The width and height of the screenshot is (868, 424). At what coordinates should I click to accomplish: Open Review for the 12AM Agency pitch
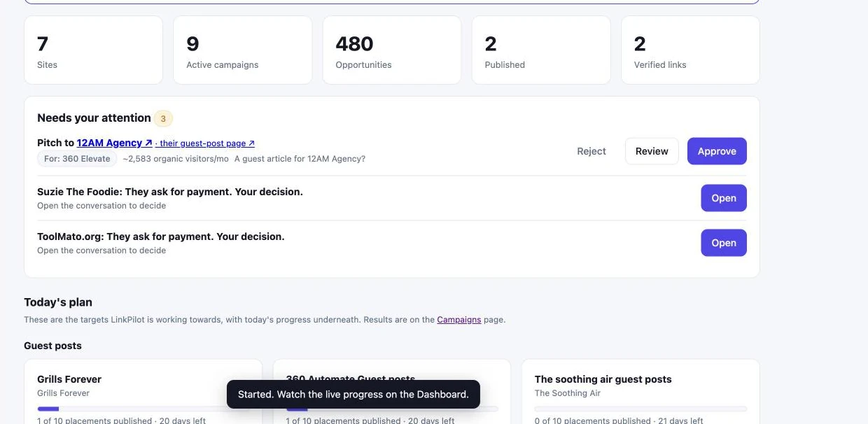(x=652, y=151)
